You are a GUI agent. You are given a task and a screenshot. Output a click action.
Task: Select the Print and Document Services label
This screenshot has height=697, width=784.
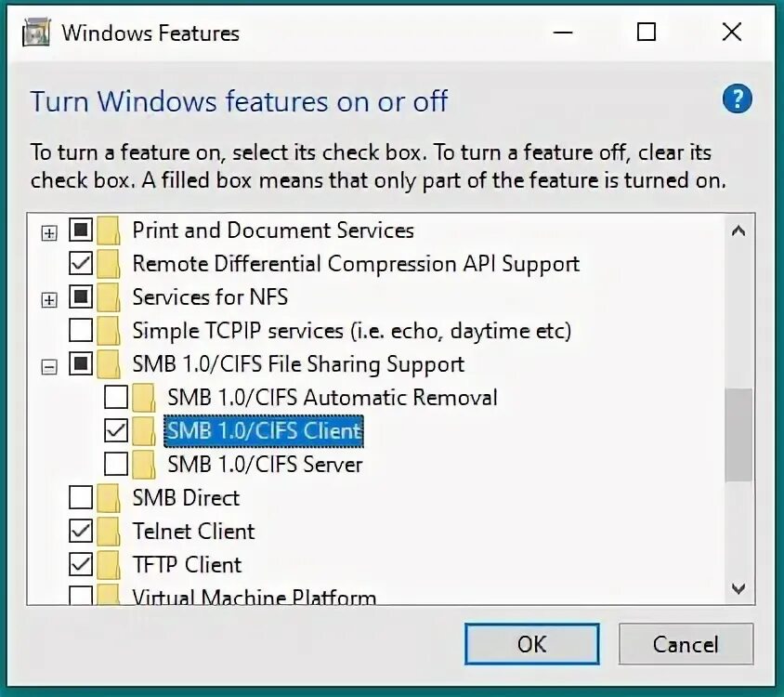click(x=273, y=230)
